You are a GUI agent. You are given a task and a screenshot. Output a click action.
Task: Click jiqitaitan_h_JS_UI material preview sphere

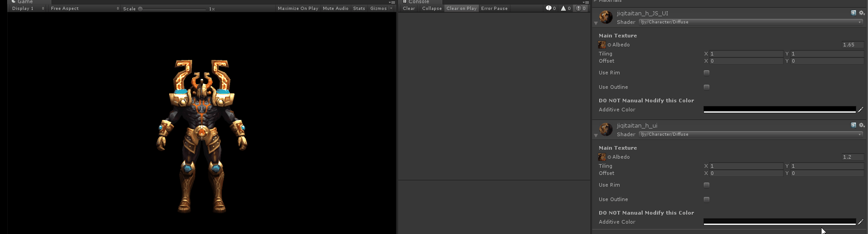tap(606, 17)
